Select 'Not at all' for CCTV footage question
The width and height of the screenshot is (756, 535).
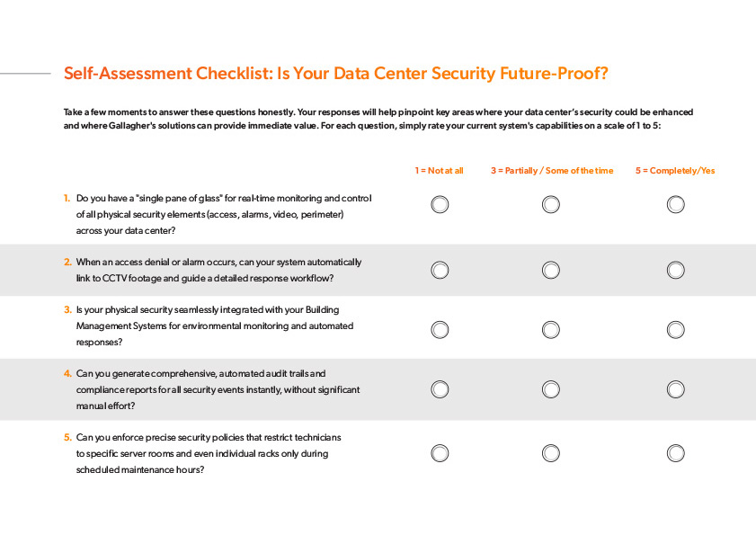click(440, 270)
